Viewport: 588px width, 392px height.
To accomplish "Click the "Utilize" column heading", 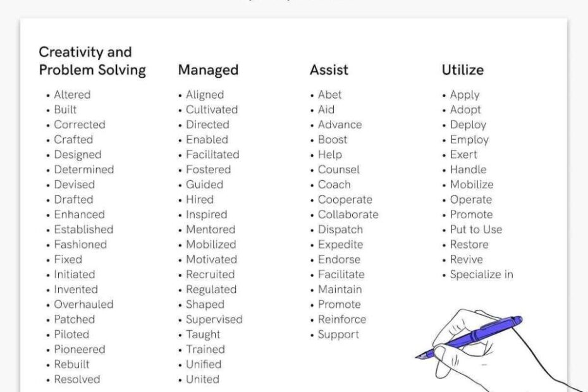I will click(462, 70).
